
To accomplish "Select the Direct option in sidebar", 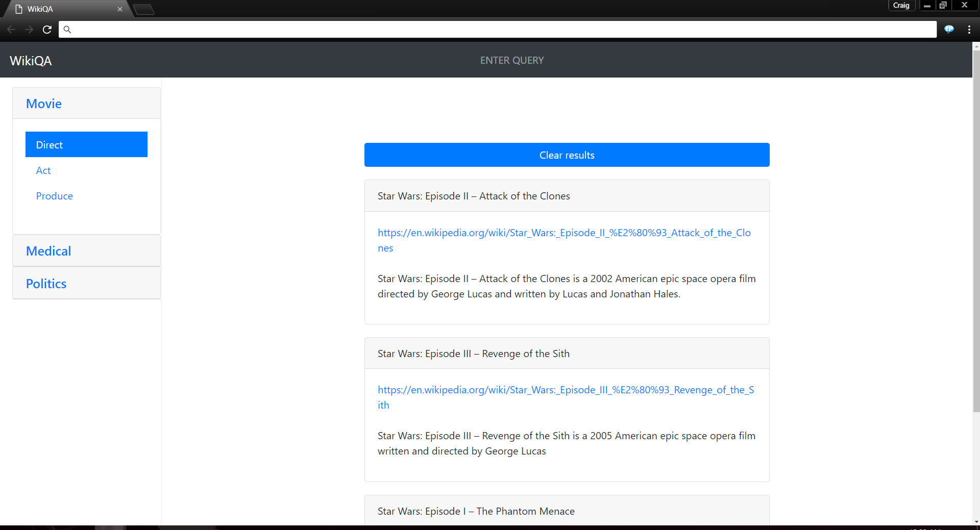I will point(86,145).
